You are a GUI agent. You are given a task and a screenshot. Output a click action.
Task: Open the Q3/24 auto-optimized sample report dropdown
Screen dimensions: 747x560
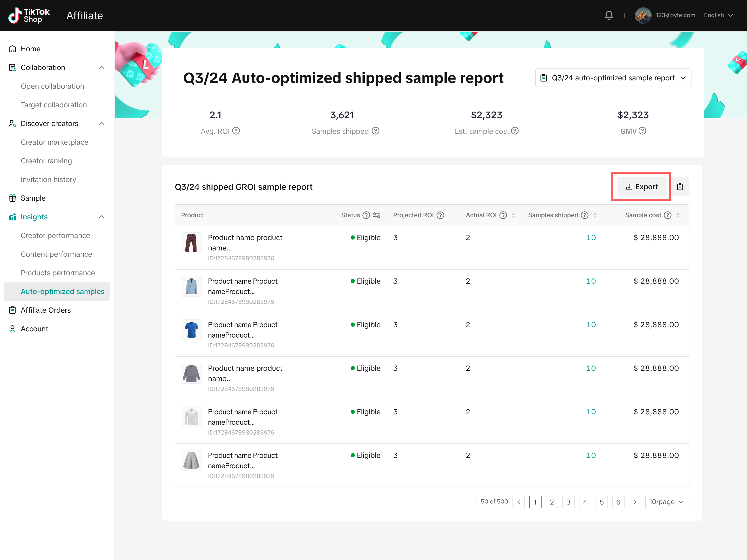coord(613,78)
